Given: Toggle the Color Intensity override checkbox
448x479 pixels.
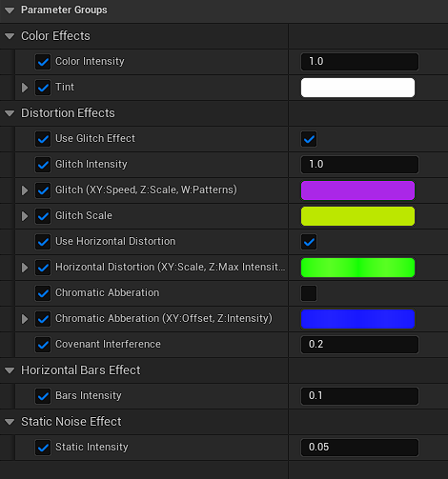Looking at the screenshot, I should click(x=43, y=62).
